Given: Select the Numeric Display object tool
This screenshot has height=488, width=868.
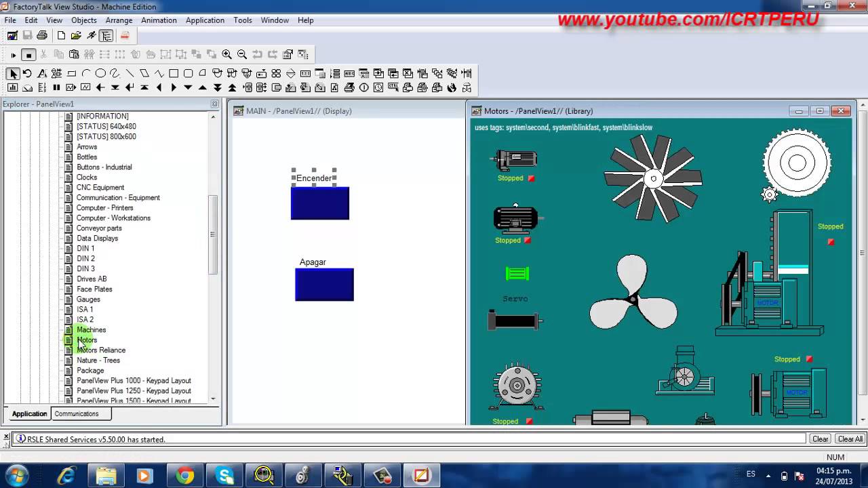Looking at the screenshot, I should [x=305, y=73].
